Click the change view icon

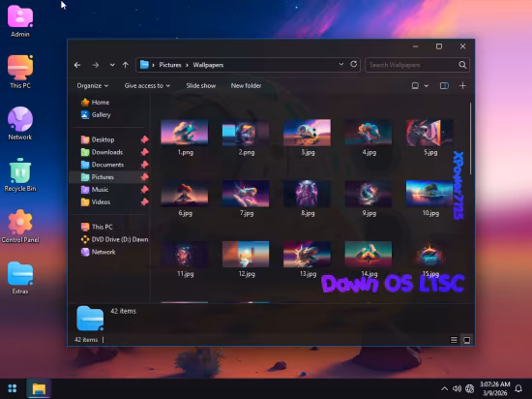[x=415, y=85]
